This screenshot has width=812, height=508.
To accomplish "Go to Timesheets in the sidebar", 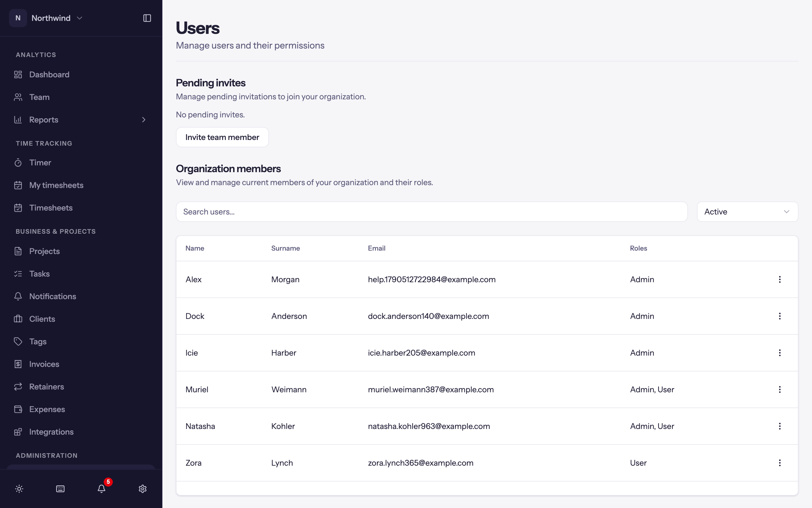I will [x=81, y=208].
